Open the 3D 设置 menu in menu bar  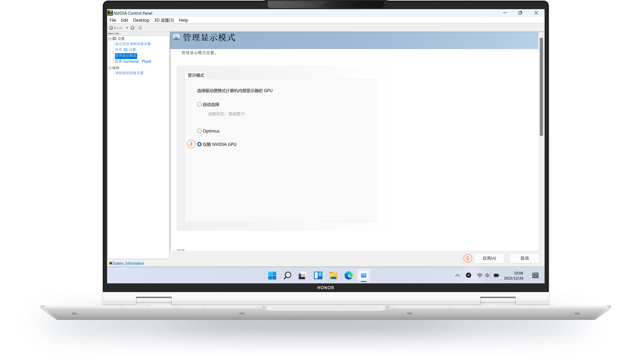(164, 20)
